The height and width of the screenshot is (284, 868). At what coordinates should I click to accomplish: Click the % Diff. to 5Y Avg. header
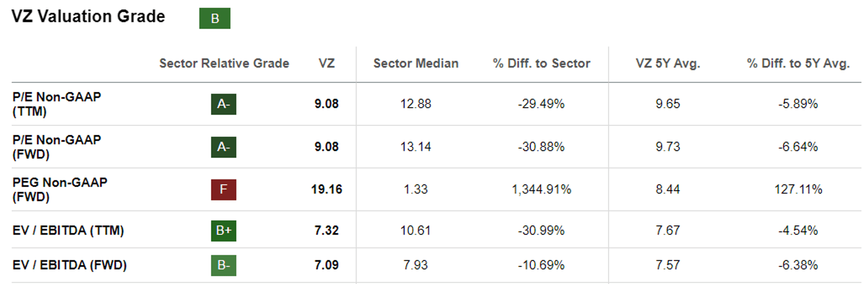click(798, 64)
